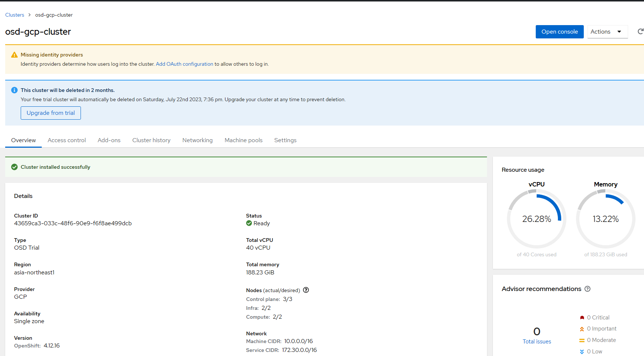Click the osd-gcp-cluster breadcrumb text
The image size is (644, 356).
pos(54,15)
